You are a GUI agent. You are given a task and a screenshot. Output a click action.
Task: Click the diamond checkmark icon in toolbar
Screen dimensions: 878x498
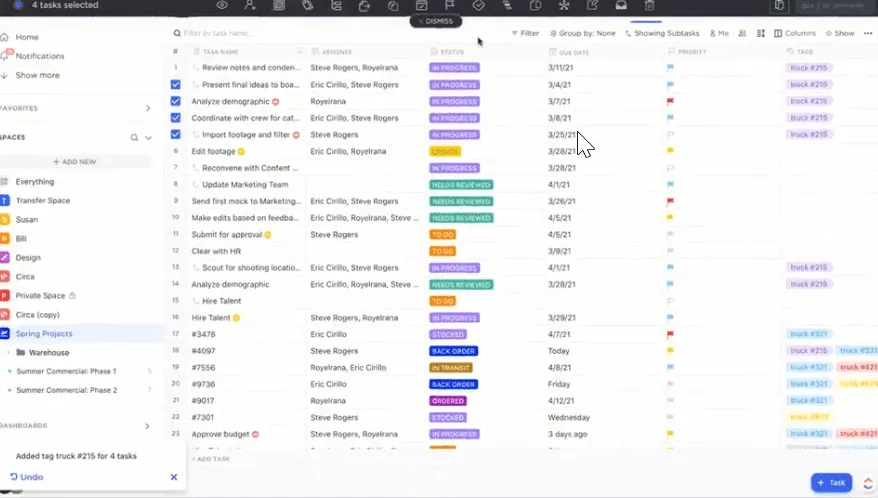pos(478,6)
